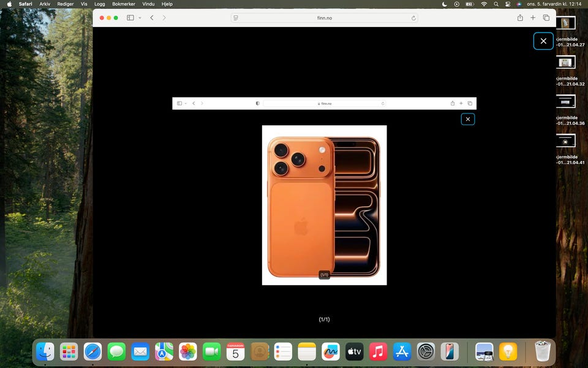This screenshot has width=588, height=368.
Task: Close the image viewer with the outer X button
Action: (x=543, y=41)
